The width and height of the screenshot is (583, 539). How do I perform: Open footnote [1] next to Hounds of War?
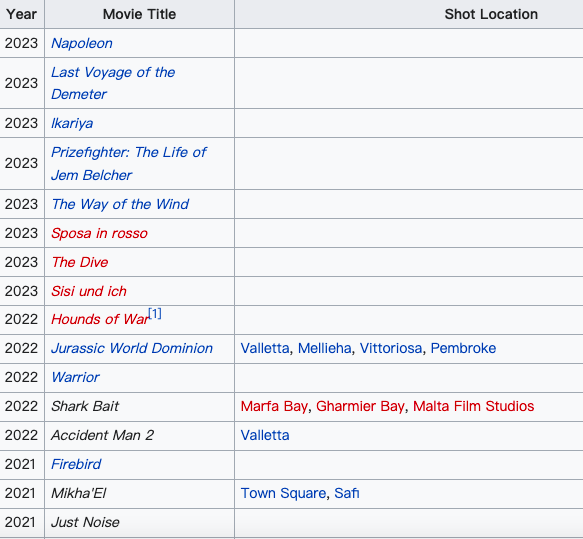pyautogui.click(x=155, y=313)
